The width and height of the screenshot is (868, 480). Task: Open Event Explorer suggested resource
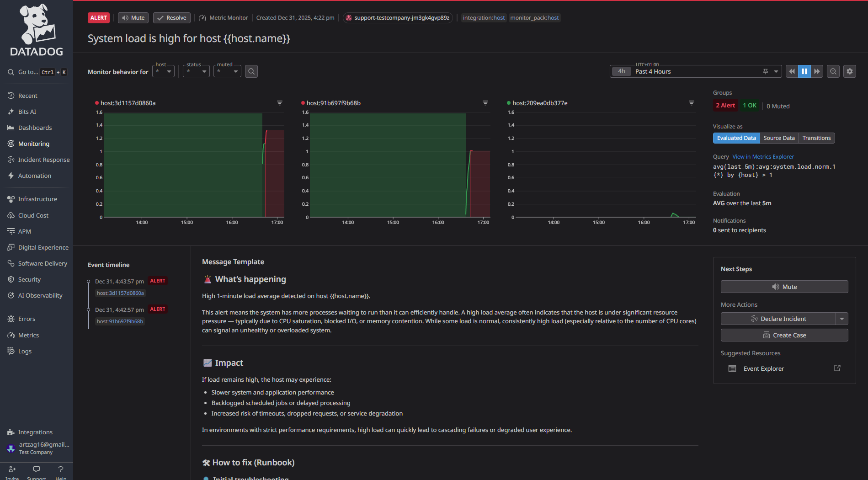tap(784, 368)
